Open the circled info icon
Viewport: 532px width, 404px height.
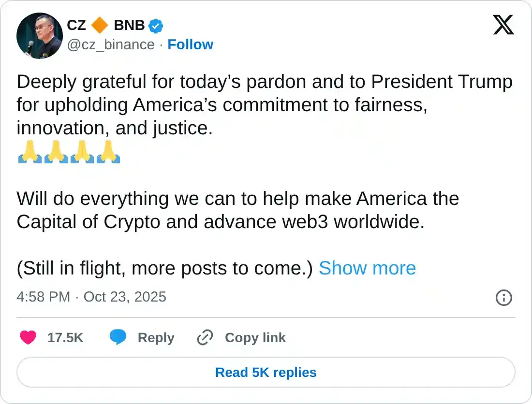click(x=503, y=297)
